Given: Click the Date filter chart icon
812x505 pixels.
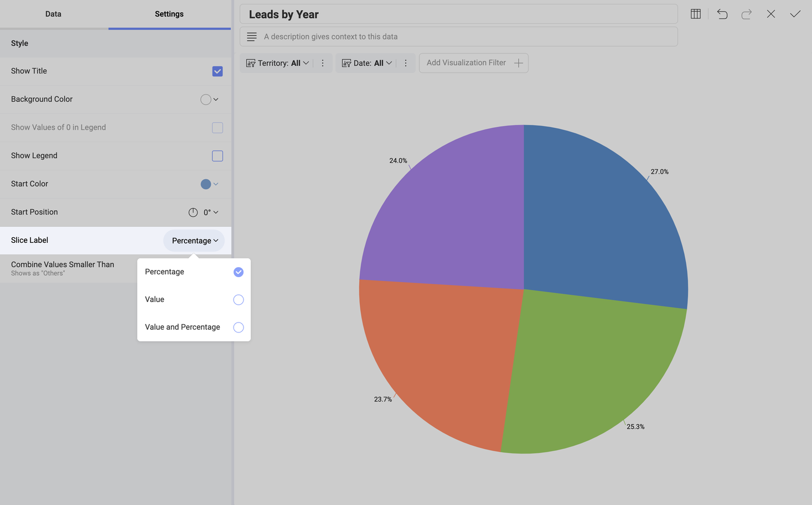Looking at the screenshot, I should click(x=346, y=63).
